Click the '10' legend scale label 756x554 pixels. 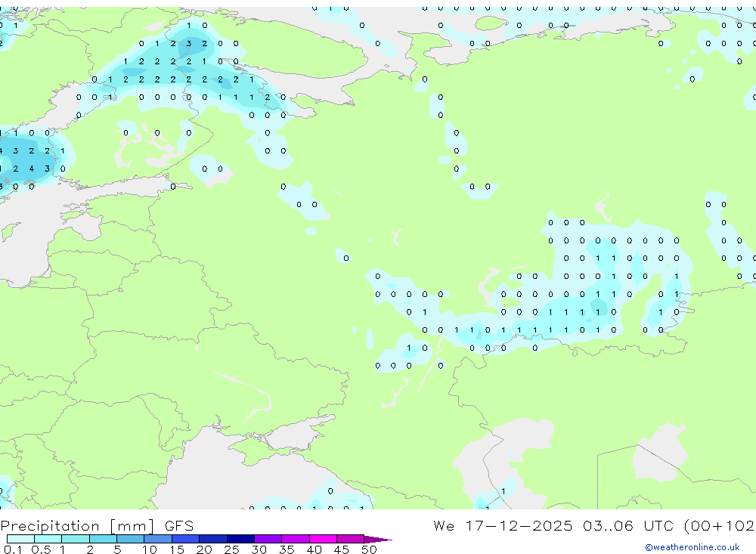point(149,549)
